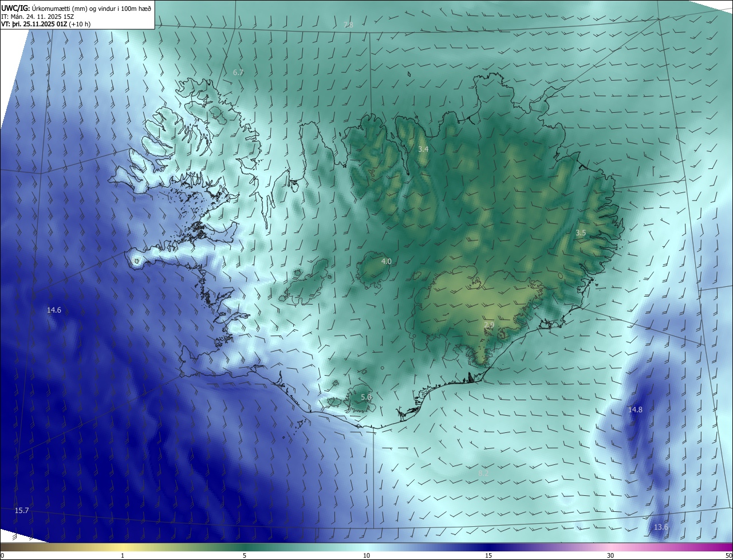
Task: Click the 3.4 value in north Iceland
Action: pyautogui.click(x=423, y=149)
